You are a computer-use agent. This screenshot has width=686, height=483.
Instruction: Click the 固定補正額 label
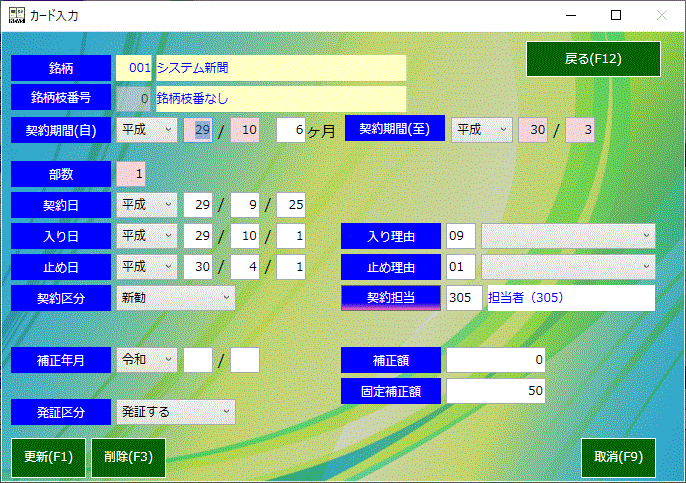391,391
